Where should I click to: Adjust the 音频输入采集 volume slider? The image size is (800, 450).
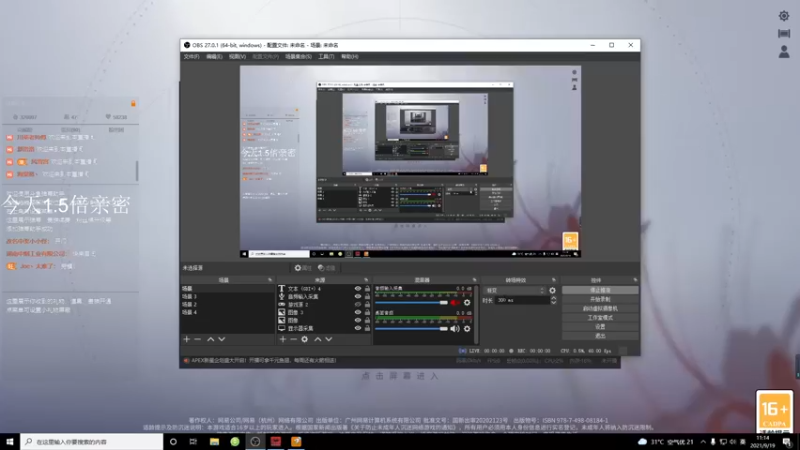(411, 303)
